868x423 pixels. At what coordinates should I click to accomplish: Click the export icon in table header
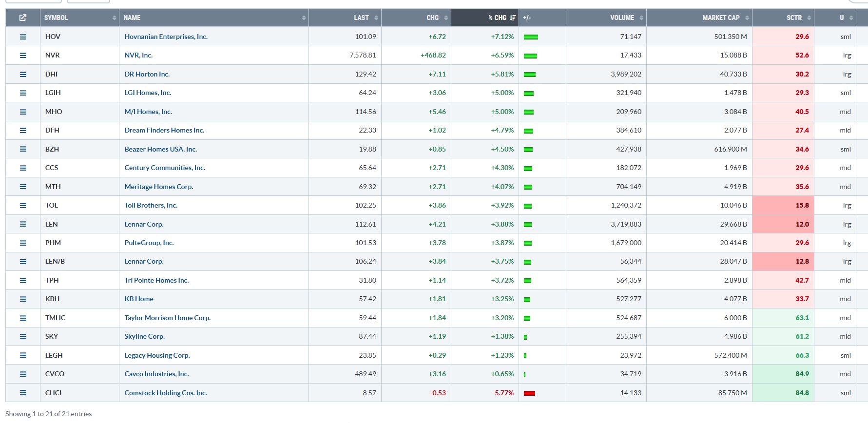[x=22, y=18]
